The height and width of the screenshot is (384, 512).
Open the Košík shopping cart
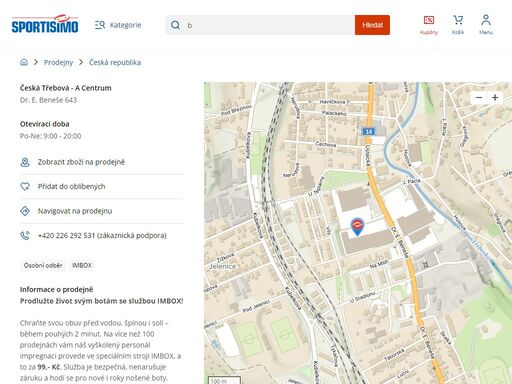click(x=458, y=25)
